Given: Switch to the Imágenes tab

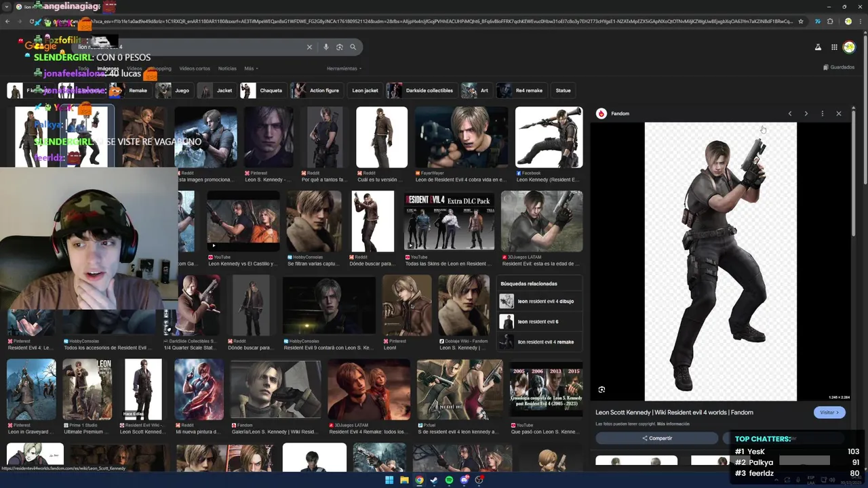Looking at the screenshot, I should [108, 68].
